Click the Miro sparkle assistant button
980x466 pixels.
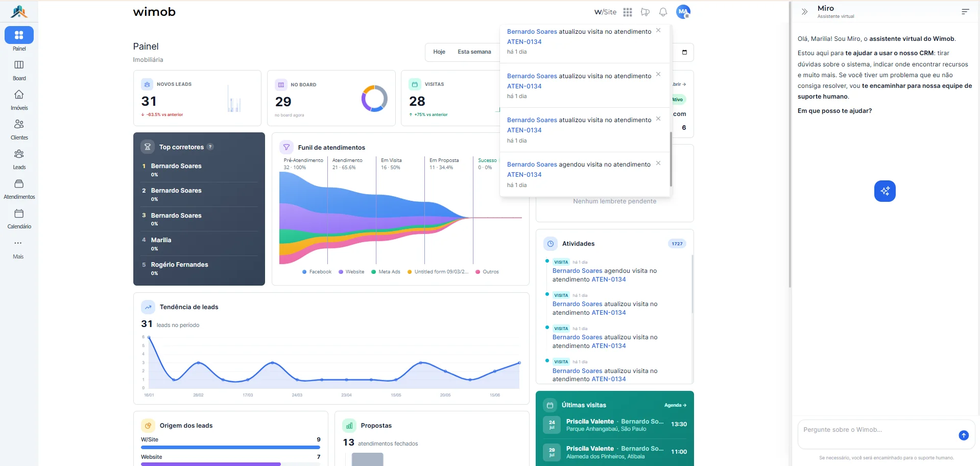pos(885,191)
